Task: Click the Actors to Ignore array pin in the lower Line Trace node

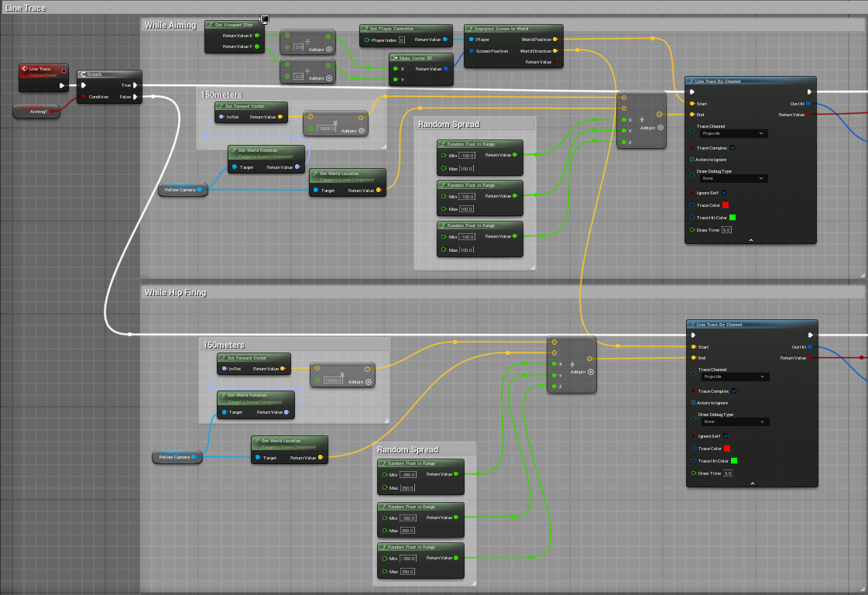Action: point(692,403)
